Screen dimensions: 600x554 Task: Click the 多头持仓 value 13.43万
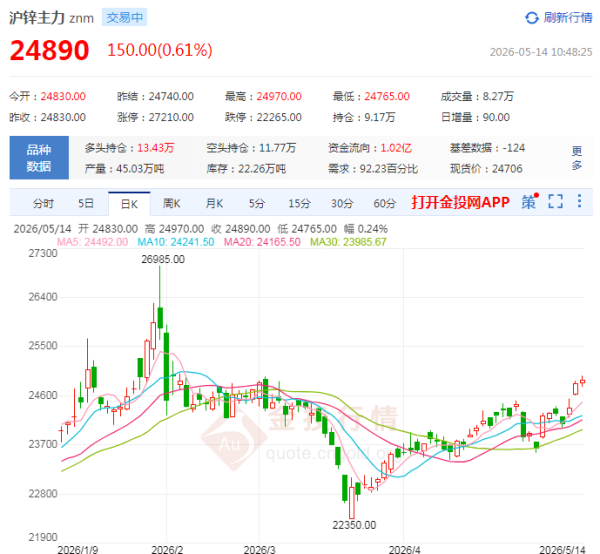(156, 148)
